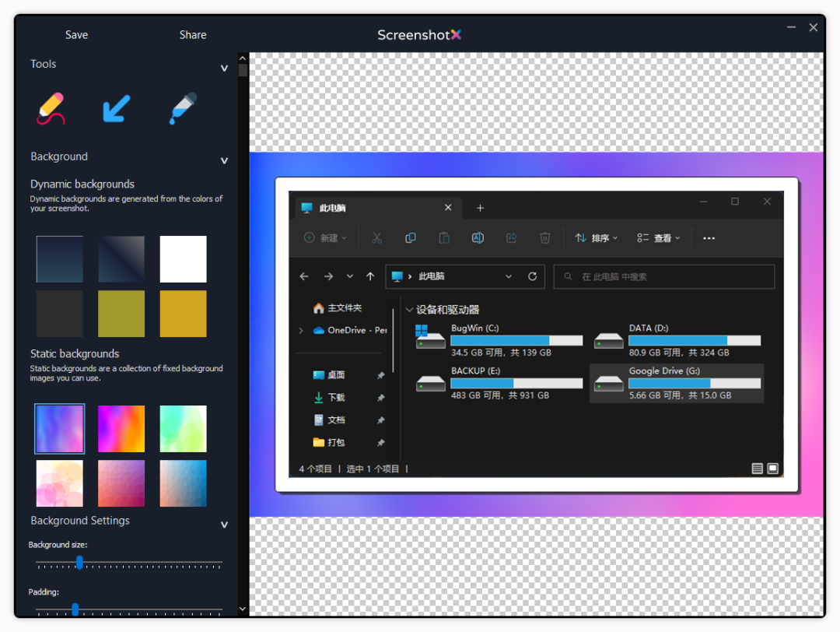Open the 排序 sort dropdown

click(597, 238)
